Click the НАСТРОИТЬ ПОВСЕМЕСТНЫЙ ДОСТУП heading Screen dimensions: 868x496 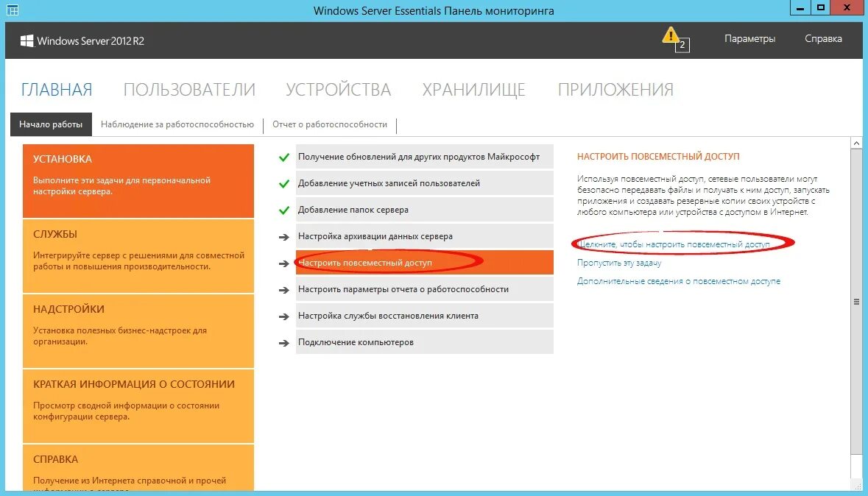[658, 157]
